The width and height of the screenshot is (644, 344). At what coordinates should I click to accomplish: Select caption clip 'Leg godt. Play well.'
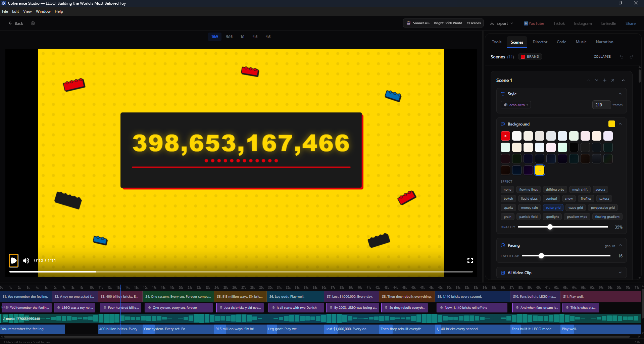pyautogui.click(x=295, y=329)
